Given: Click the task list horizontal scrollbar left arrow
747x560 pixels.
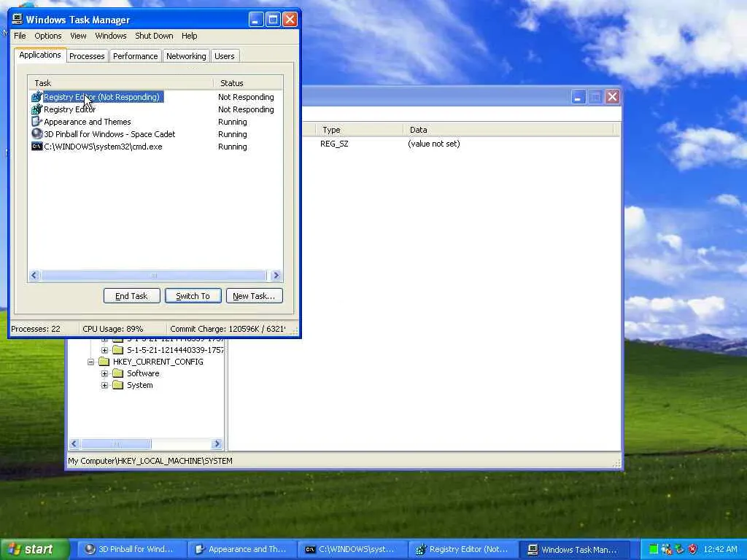Looking at the screenshot, I should [x=34, y=275].
